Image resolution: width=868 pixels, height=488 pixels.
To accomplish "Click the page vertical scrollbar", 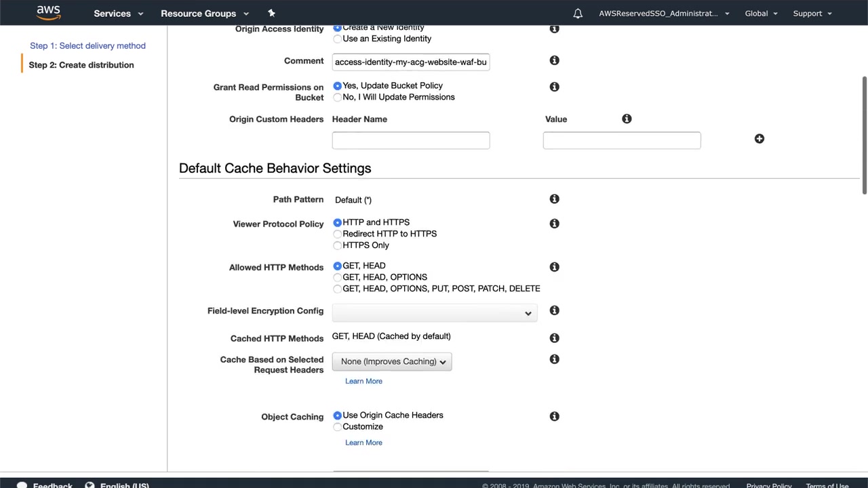I will [x=864, y=136].
